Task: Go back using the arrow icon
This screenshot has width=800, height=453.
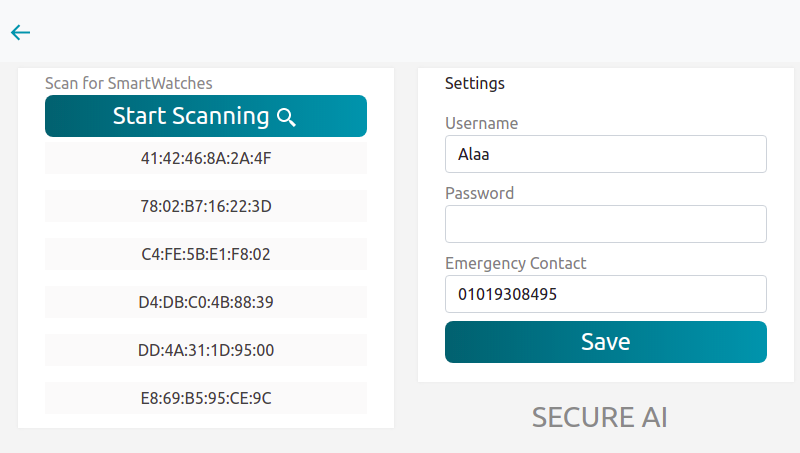Action: (x=21, y=32)
